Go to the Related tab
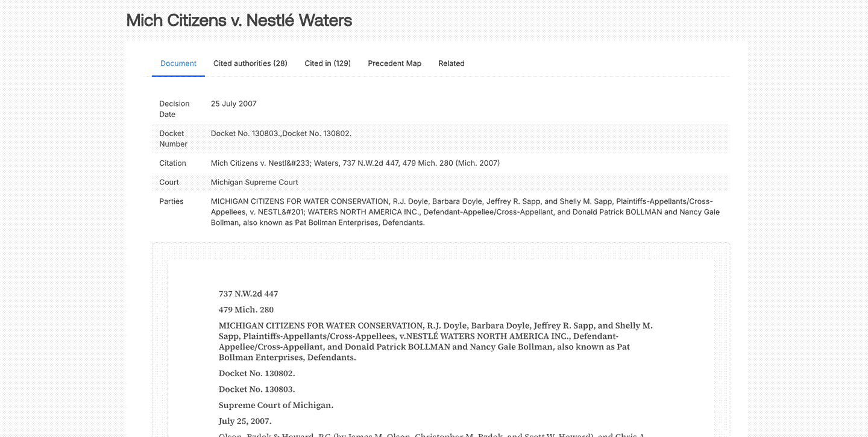Image resolution: width=868 pixels, height=437 pixels. coord(451,63)
